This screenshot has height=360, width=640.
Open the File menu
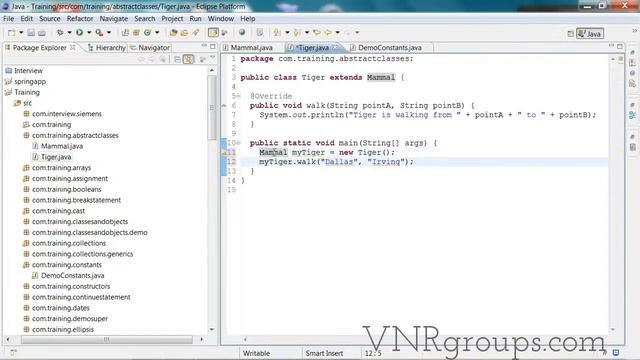[9, 19]
